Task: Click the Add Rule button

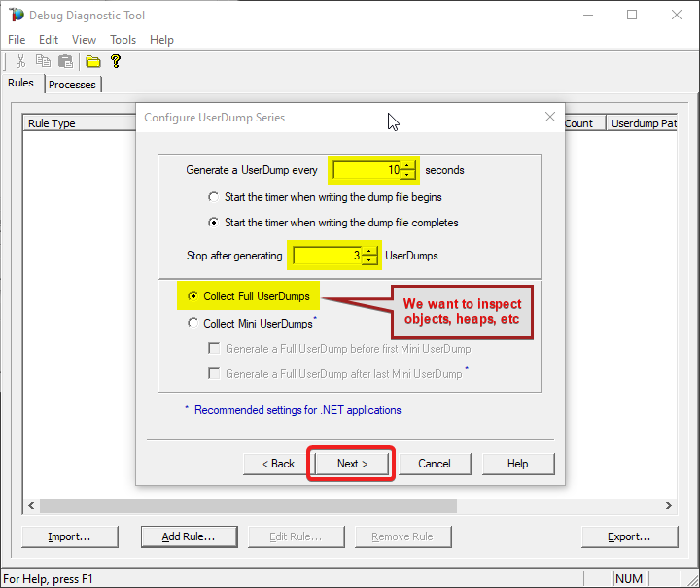Action: pyautogui.click(x=189, y=536)
